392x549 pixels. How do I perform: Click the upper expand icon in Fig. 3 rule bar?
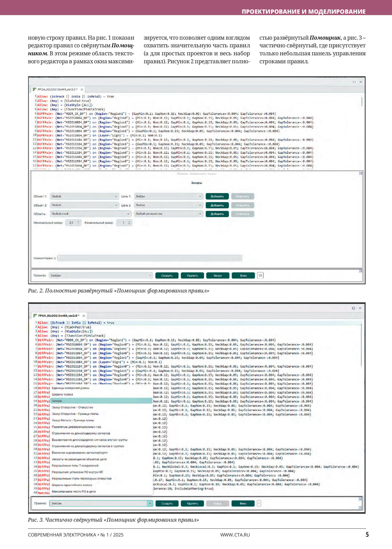pos(360,499)
